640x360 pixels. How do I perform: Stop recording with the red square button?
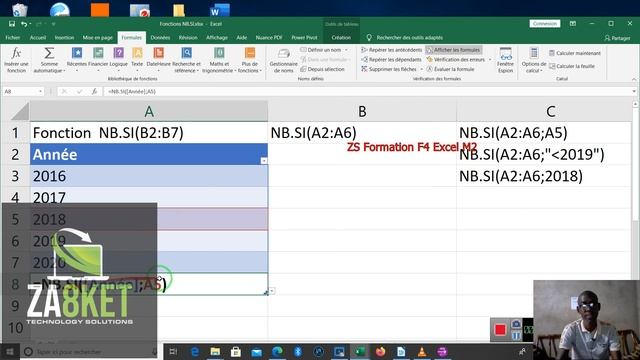pyautogui.click(x=500, y=329)
